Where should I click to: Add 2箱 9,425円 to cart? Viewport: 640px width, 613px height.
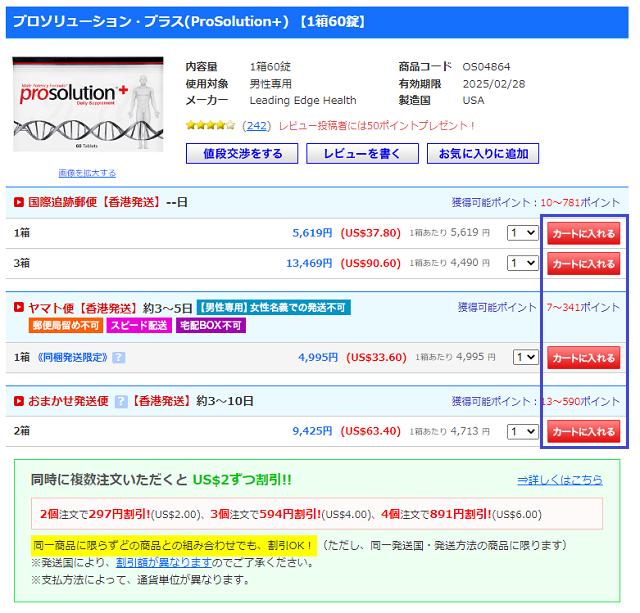click(583, 431)
